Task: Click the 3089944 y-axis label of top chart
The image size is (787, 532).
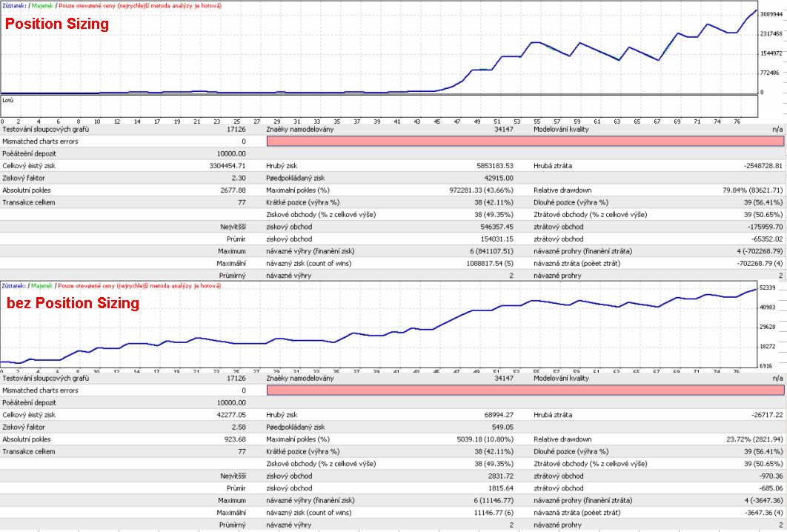Action: point(771,15)
